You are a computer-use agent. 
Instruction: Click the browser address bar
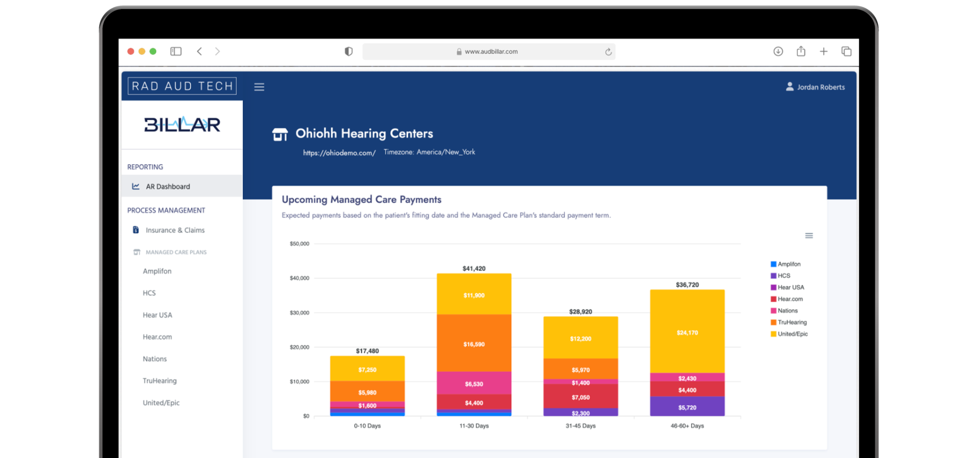coord(488,52)
